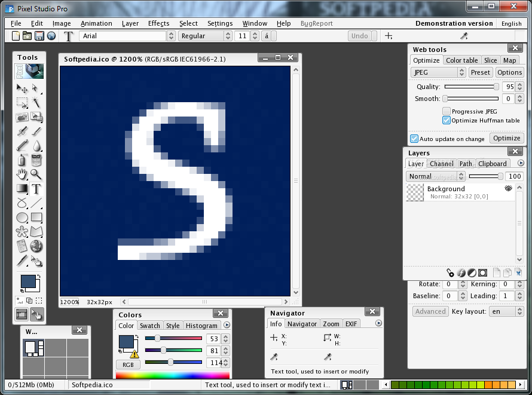The width and height of the screenshot is (532, 395).
Task: Select the Line drawing tool
Action: tap(36, 203)
